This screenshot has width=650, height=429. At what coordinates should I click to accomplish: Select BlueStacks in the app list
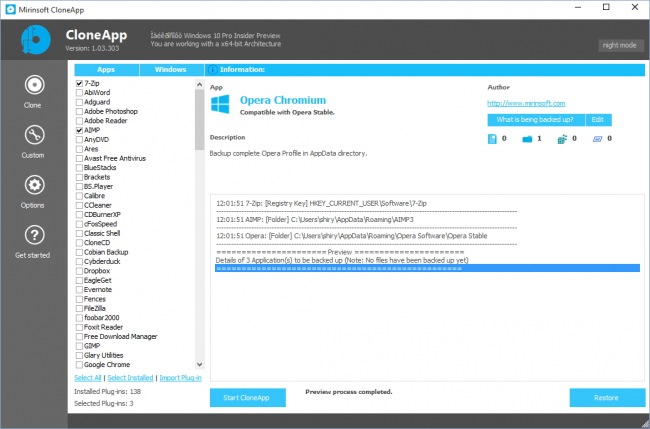pyautogui.click(x=100, y=168)
